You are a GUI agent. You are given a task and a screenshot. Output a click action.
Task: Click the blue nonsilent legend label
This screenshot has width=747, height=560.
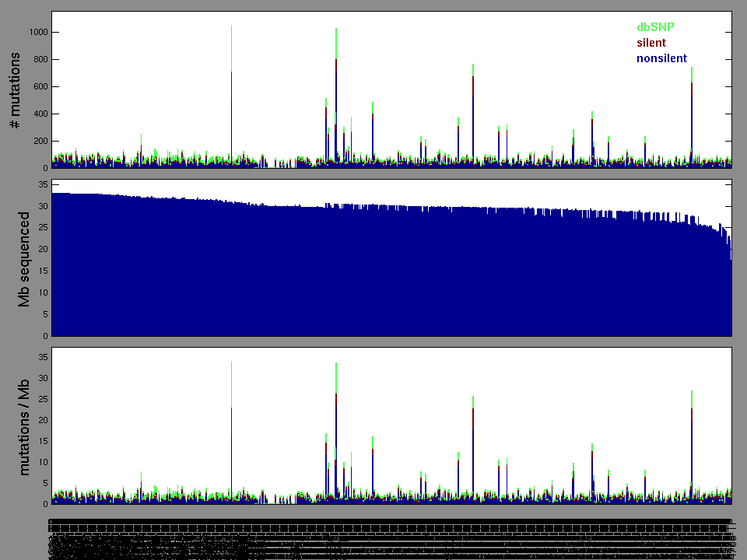(661, 58)
